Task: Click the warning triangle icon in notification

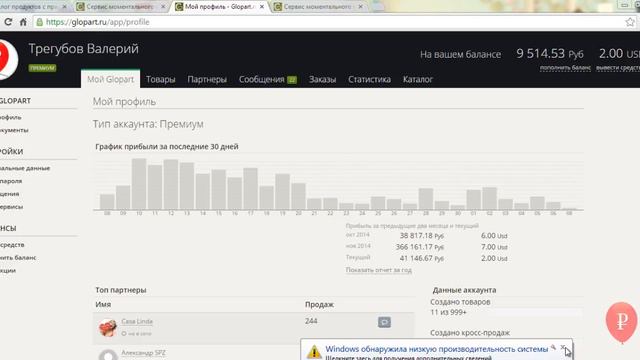Action: tap(314, 352)
